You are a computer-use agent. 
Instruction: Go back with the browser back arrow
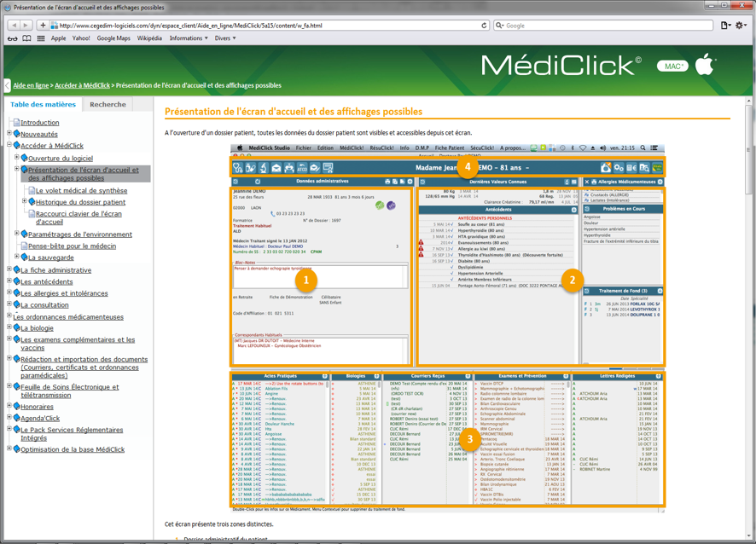click(14, 25)
